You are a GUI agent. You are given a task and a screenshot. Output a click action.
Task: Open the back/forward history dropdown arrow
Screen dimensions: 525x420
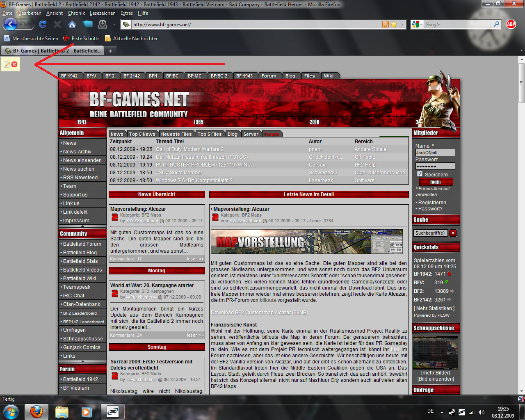pos(31,25)
